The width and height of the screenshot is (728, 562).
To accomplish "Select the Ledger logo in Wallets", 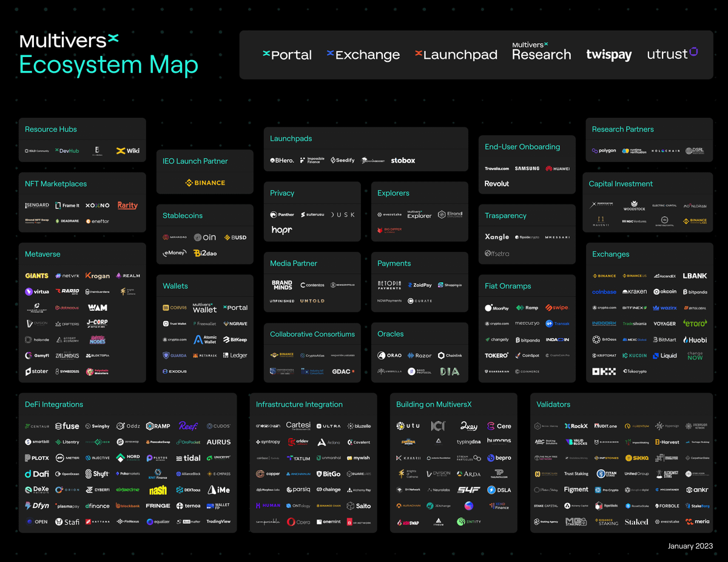I will click(235, 356).
